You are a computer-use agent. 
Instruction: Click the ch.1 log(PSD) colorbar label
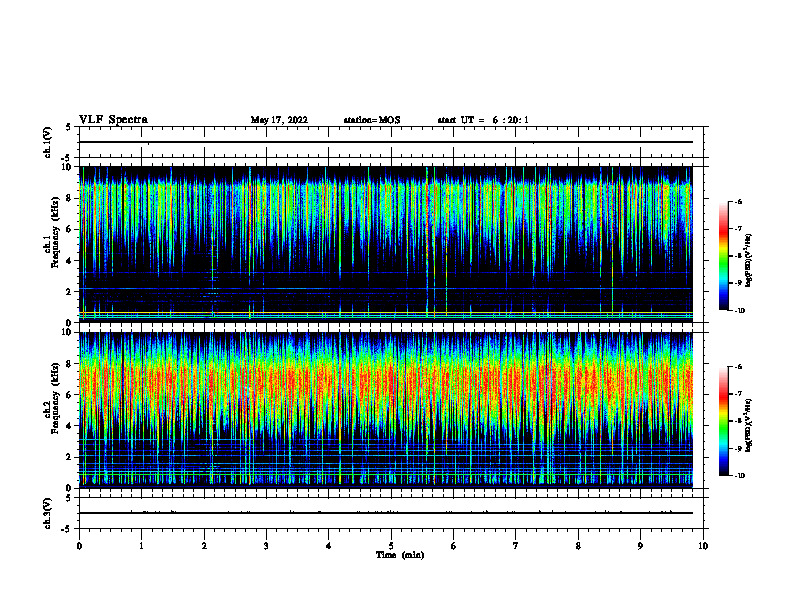click(x=749, y=261)
